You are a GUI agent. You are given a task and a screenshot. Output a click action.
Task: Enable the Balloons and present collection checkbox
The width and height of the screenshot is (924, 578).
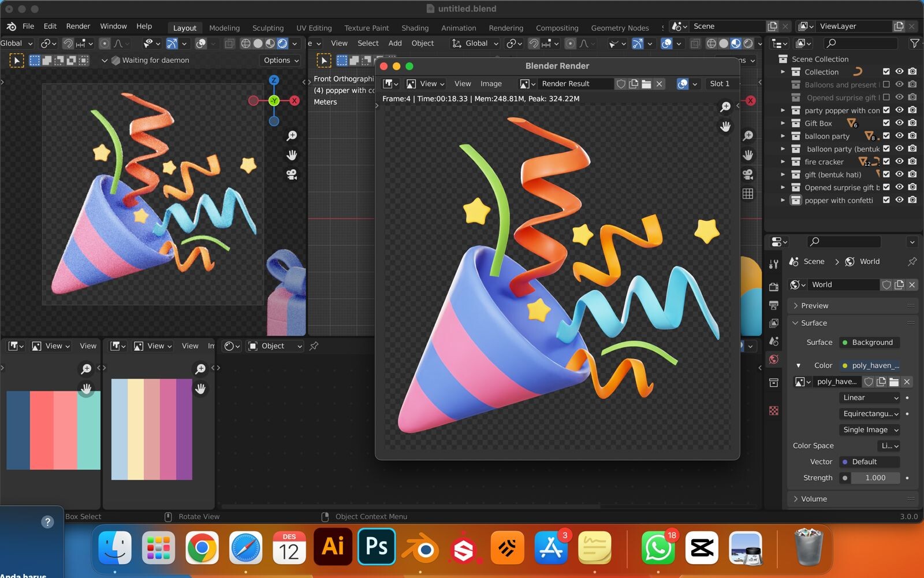[886, 84]
